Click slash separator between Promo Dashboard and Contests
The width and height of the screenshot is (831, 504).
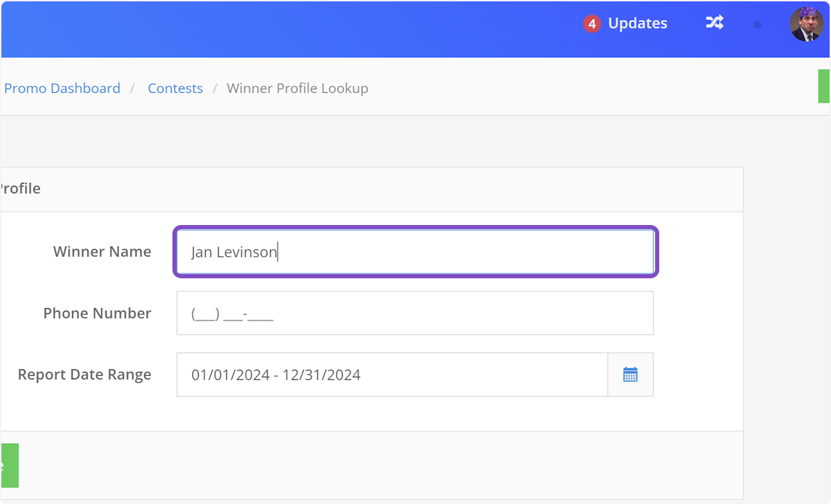(134, 89)
